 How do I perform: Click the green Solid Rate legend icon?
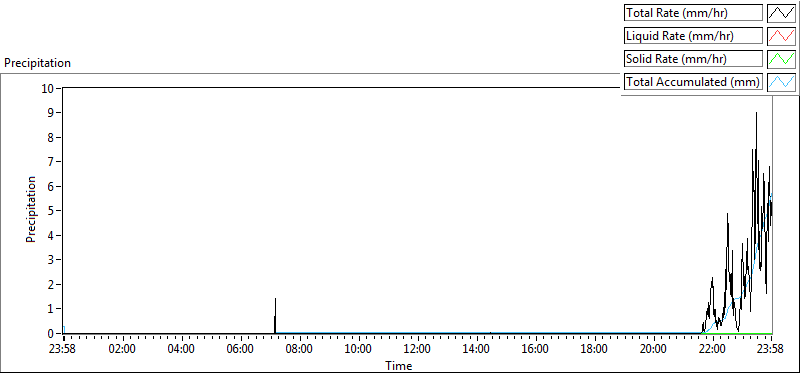782,59
